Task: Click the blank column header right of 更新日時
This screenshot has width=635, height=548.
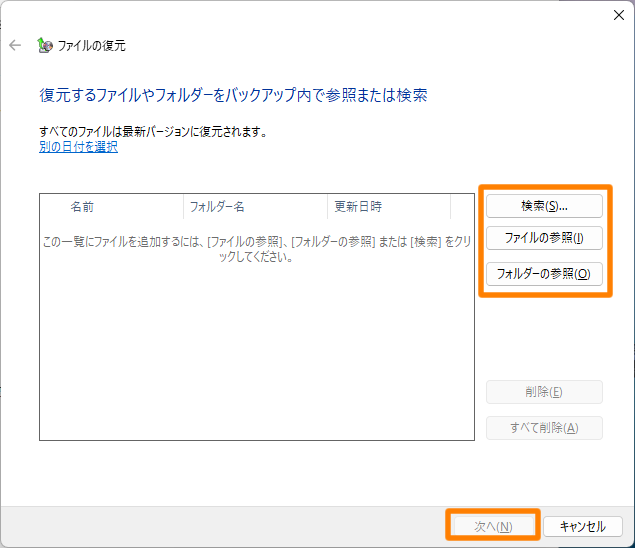Action: (461, 207)
